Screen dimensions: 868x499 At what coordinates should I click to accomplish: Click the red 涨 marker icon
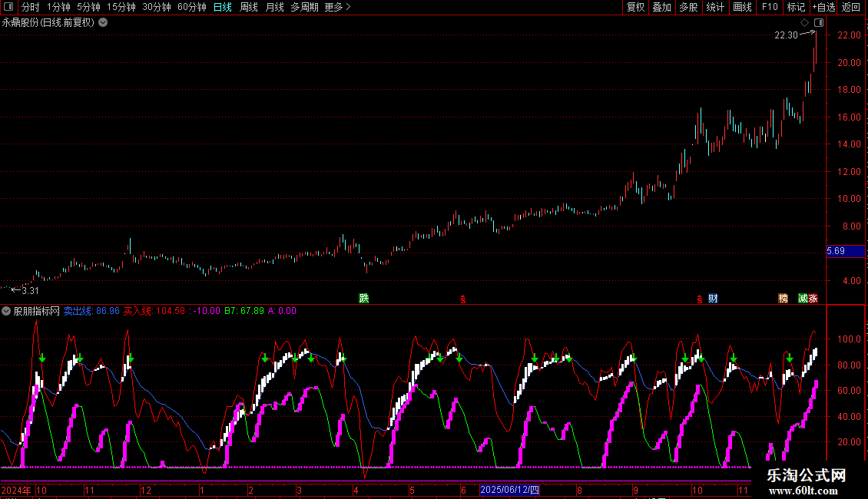click(813, 299)
